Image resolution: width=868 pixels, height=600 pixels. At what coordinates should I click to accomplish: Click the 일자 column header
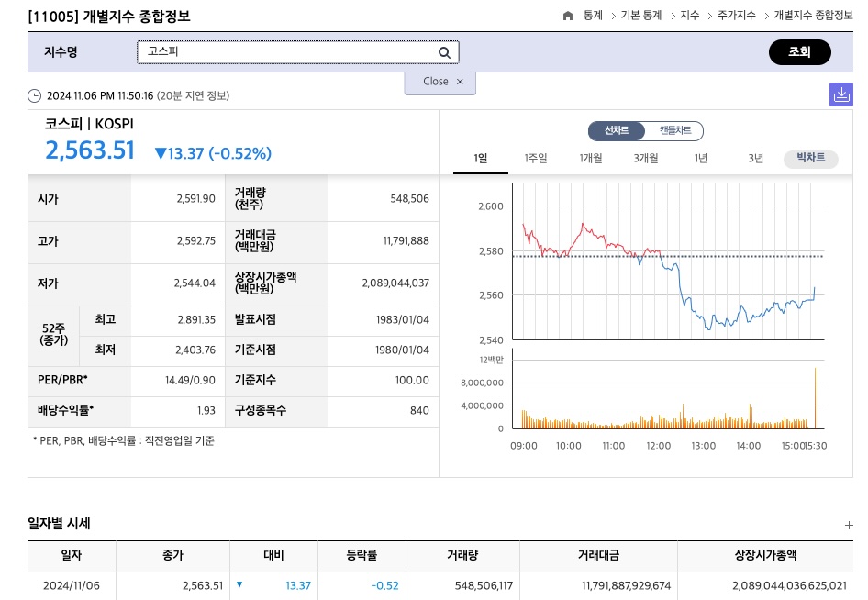pos(72,555)
